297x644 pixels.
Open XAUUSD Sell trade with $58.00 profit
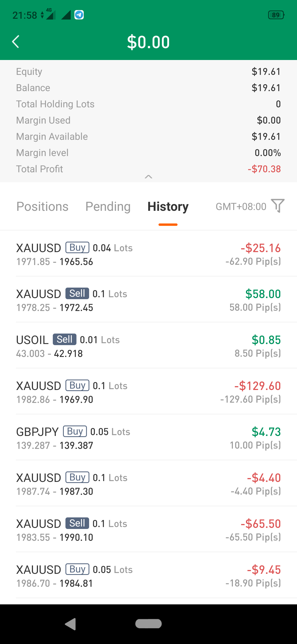coord(148,300)
